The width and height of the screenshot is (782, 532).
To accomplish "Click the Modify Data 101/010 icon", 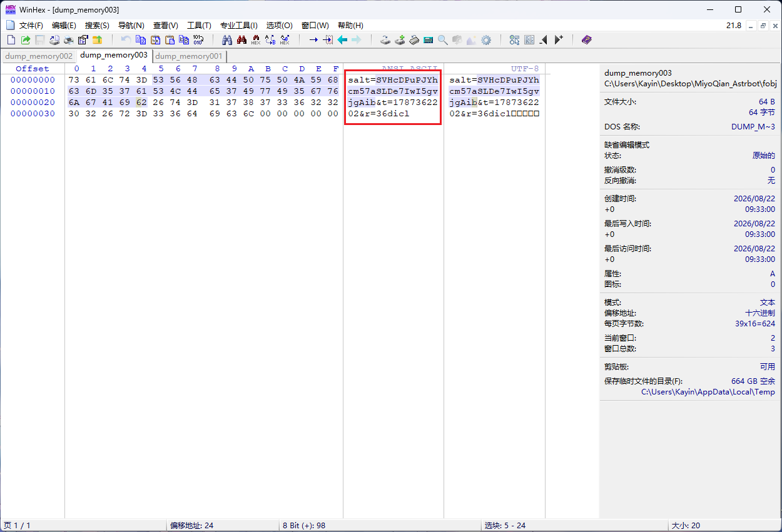I will point(198,40).
